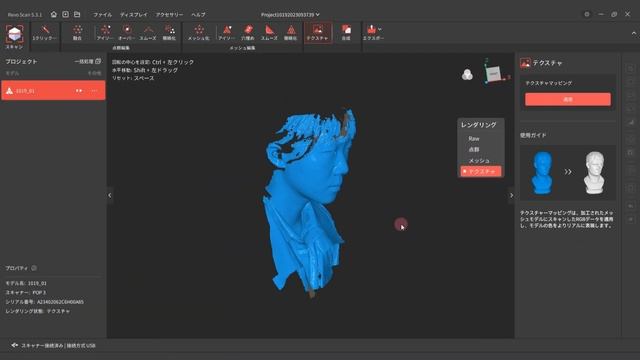Choose point cloud Smooth (スムーズ) tool
The image size is (640, 360).
pyautogui.click(x=148, y=33)
